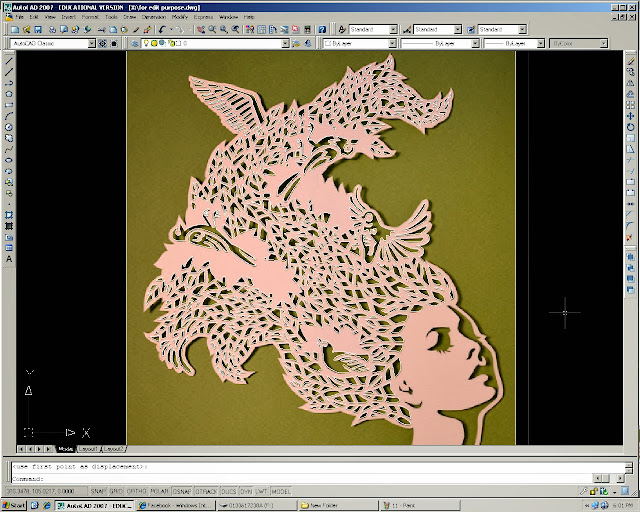Open the ByLayer color control dropdown
The height and width of the screenshot is (512, 640).
pyautogui.click(x=393, y=43)
